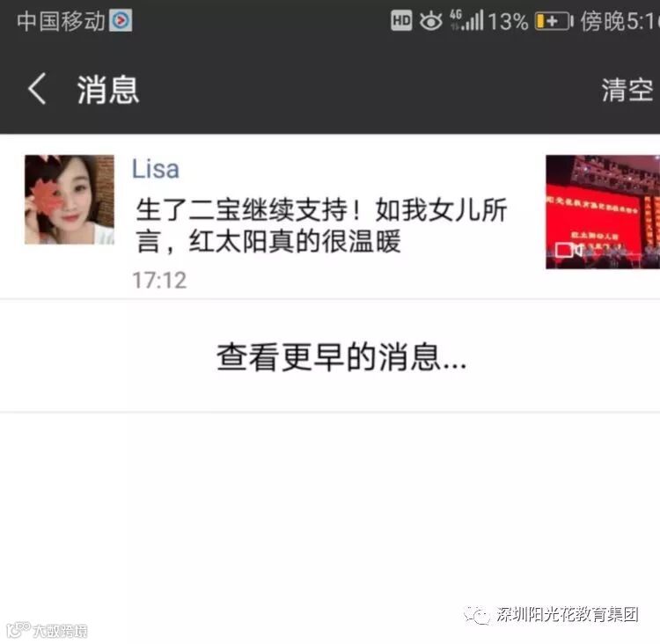The height and width of the screenshot is (644, 660).
Task: Open Lisa's profile avatar photo
Action: [x=70, y=200]
